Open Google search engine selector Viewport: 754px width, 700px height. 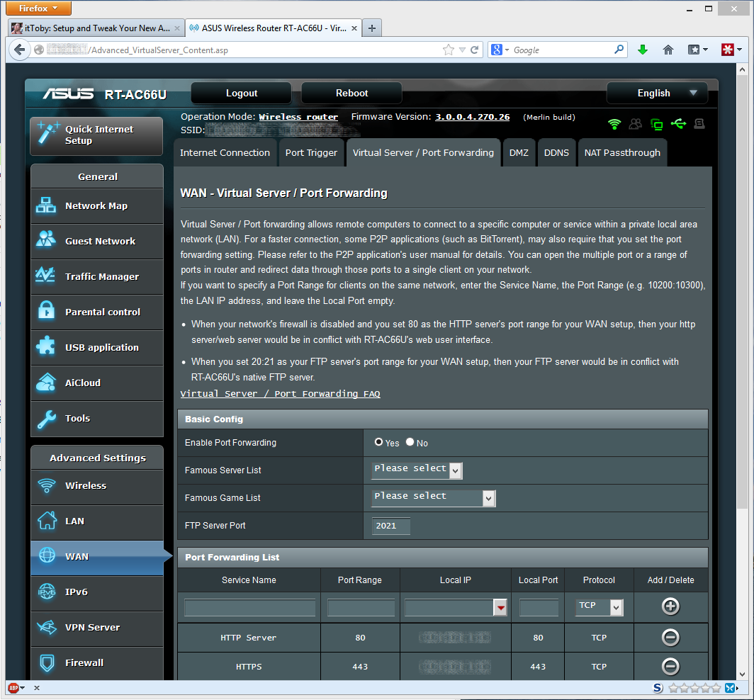[500, 50]
